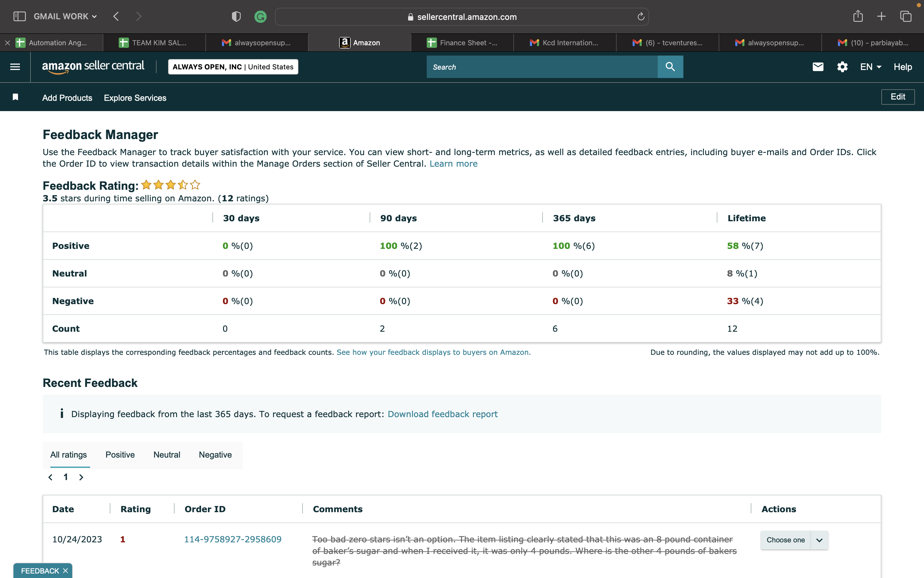Viewport: 924px width, 578px height.
Task: Go to the next feedback page arrow
Action: (81, 477)
